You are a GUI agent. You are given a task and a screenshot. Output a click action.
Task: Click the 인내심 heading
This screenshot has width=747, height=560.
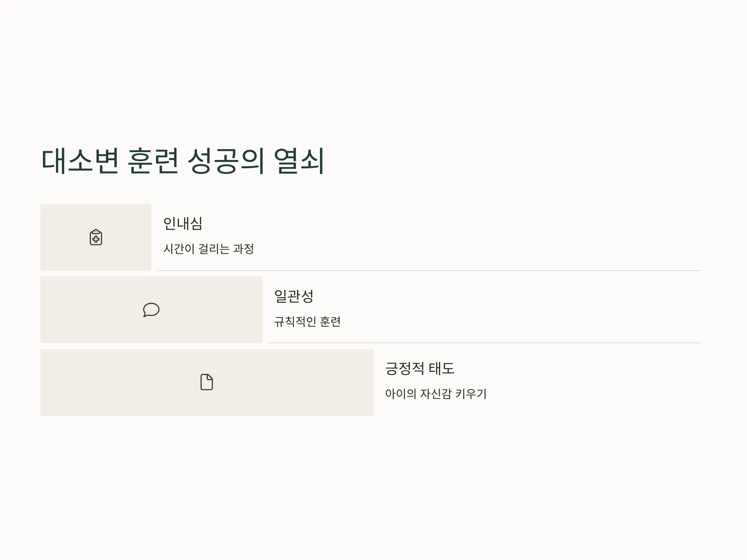pyautogui.click(x=183, y=223)
